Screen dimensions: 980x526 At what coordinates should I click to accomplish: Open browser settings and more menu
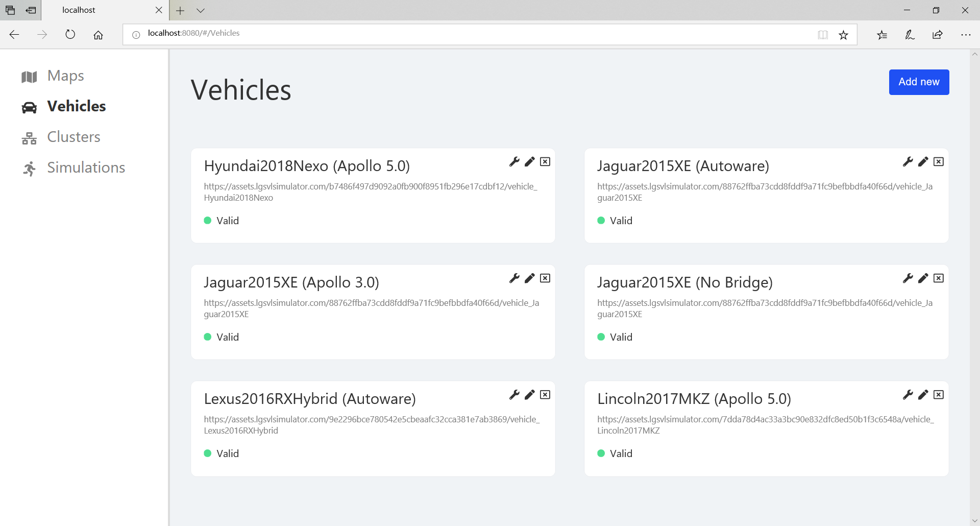[966, 35]
